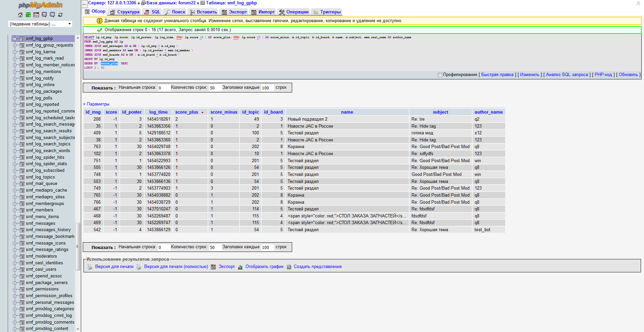
Task: Click the phpMyAdmin home icon
Action: point(20,15)
